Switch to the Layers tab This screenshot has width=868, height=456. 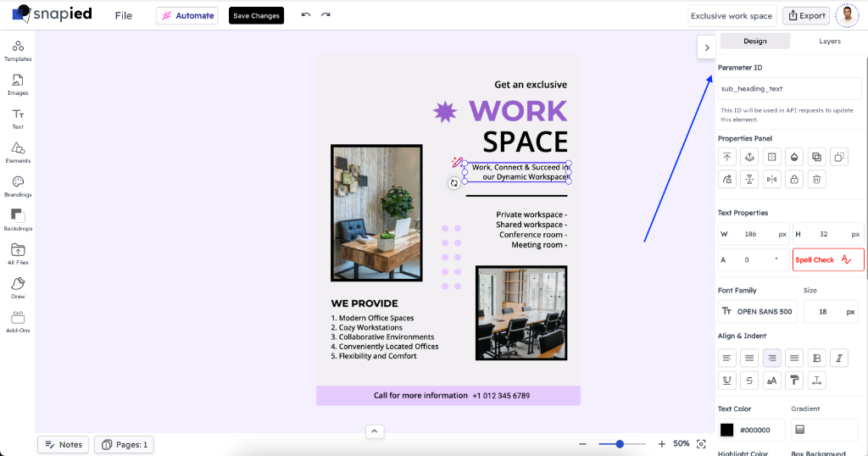tap(829, 41)
